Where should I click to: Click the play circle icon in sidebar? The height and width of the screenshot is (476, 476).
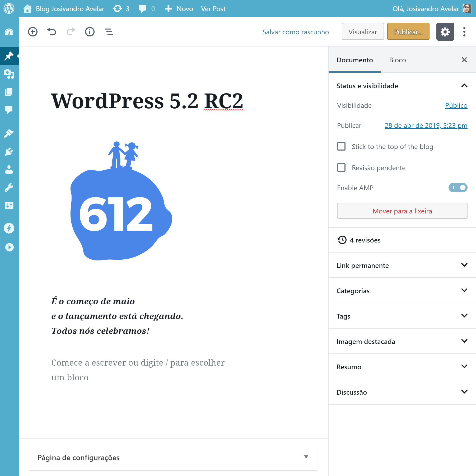pyautogui.click(x=9, y=247)
